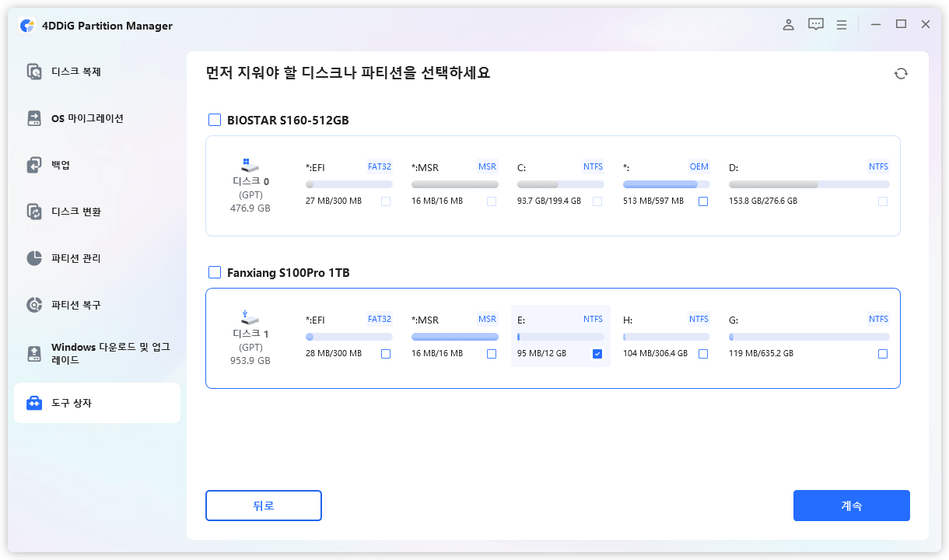Screen dimensions: 949x560
Task: Click the 4DDiG Partition Manager logo icon
Action: (28, 26)
